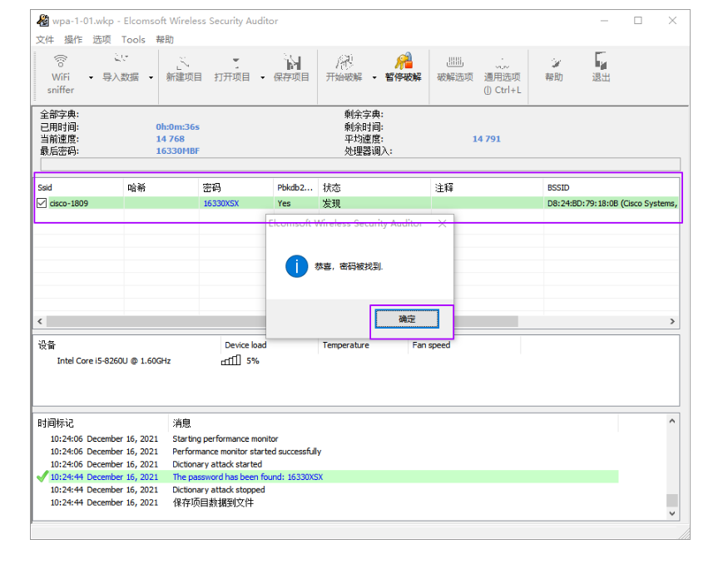Select the cisco-1809 SSID text
The width and height of the screenshot is (728, 574).
click(x=69, y=204)
